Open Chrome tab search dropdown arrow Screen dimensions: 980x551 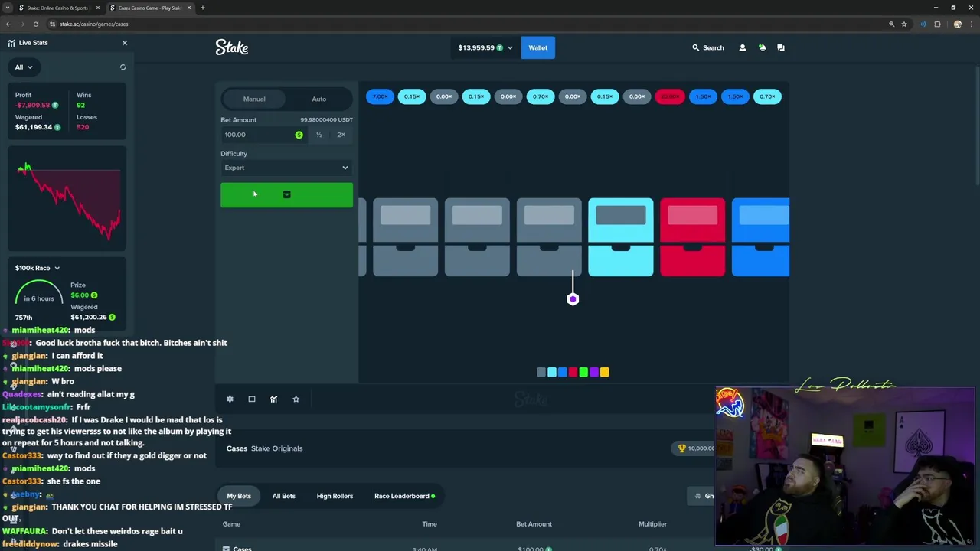pyautogui.click(x=8, y=8)
